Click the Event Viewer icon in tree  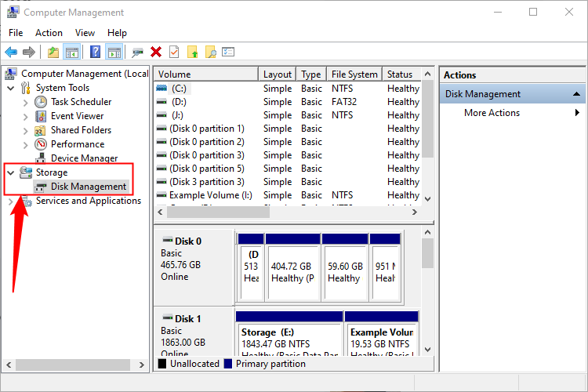pos(41,116)
